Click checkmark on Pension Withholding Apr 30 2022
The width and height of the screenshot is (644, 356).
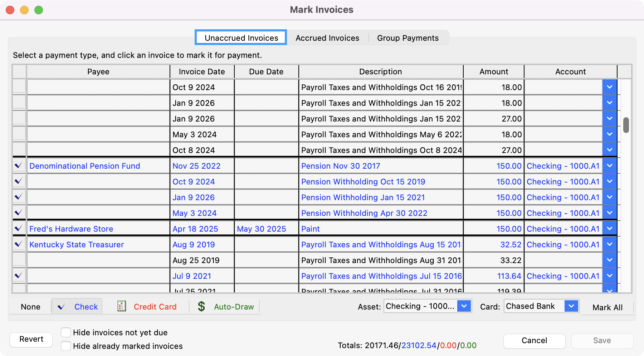(x=19, y=213)
